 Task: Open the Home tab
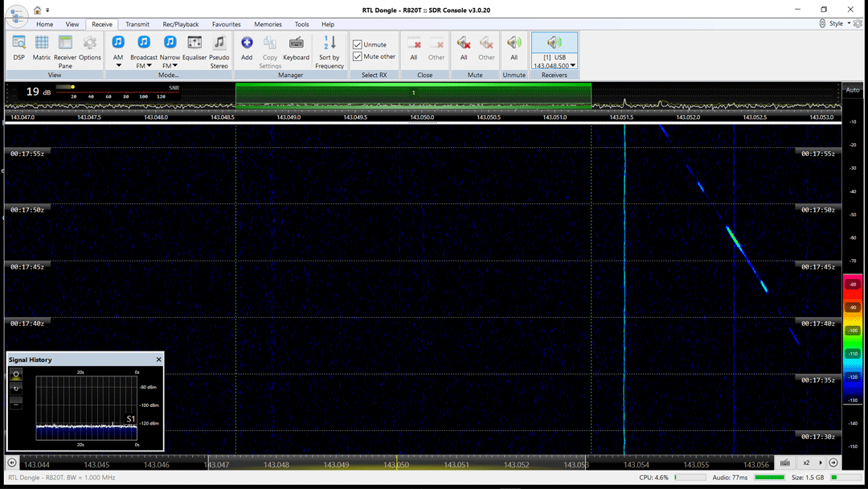(x=45, y=24)
